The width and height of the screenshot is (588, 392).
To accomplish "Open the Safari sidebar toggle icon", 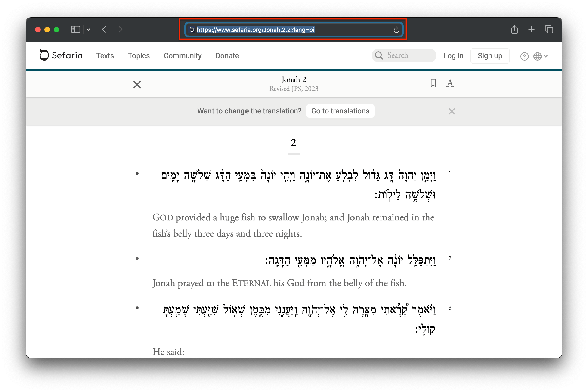I will (x=76, y=30).
